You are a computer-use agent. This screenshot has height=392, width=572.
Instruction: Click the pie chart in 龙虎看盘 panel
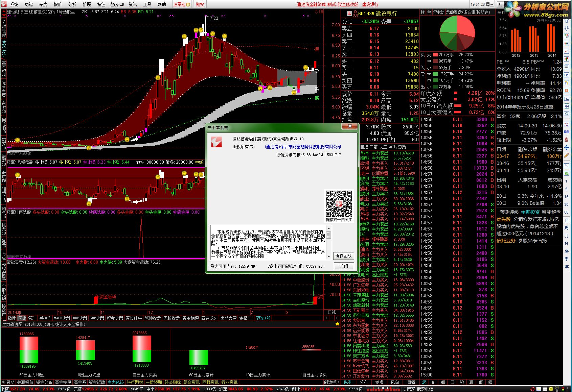[x=457, y=33]
